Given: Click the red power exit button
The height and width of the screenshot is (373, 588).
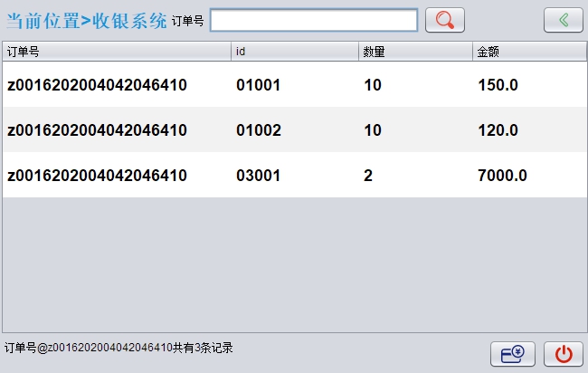Looking at the screenshot, I should coord(564,354).
